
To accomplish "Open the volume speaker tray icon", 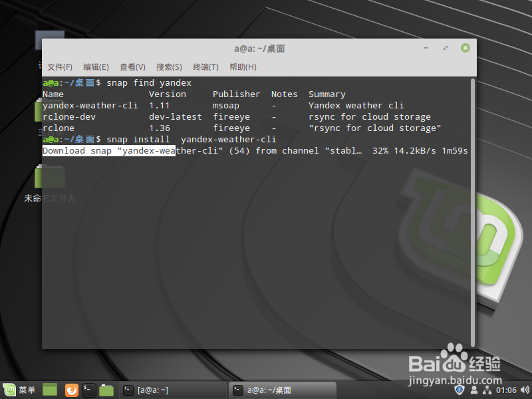I will (525, 390).
